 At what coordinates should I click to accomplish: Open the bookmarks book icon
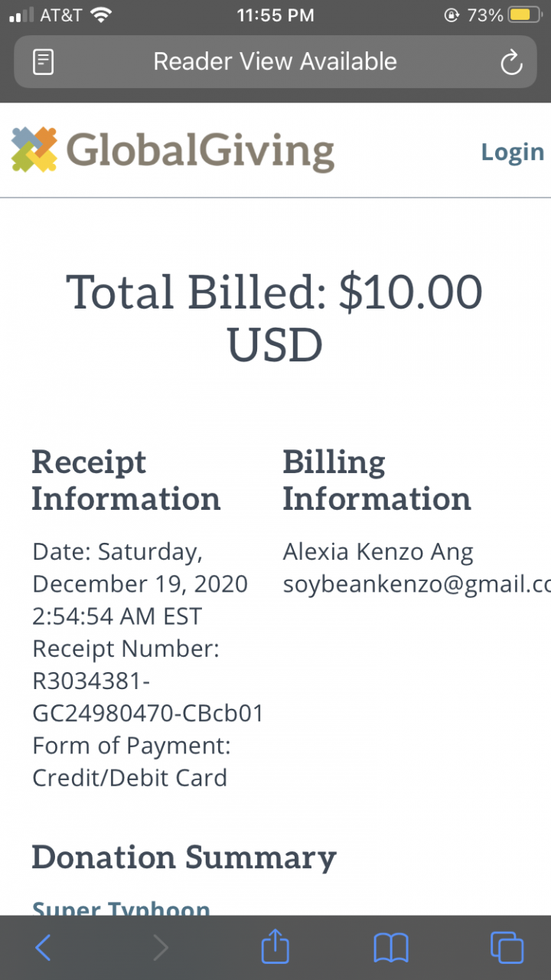click(391, 948)
